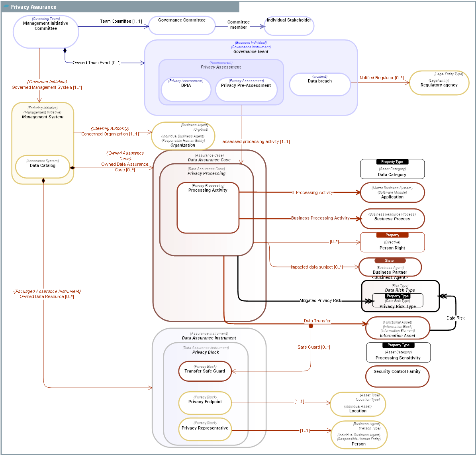Select the Security Control Family node
Screen dimensions: 476x455
pyautogui.click(x=397, y=376)
